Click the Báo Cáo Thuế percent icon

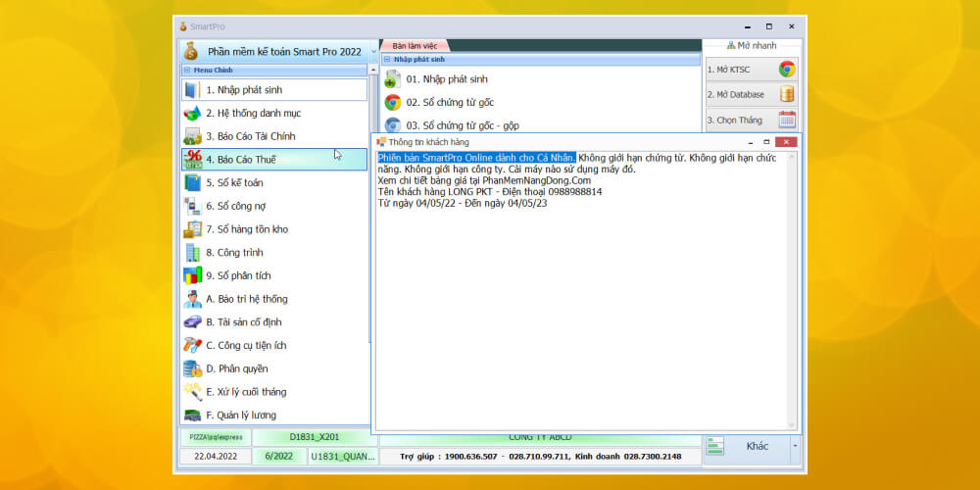[193, 160]
